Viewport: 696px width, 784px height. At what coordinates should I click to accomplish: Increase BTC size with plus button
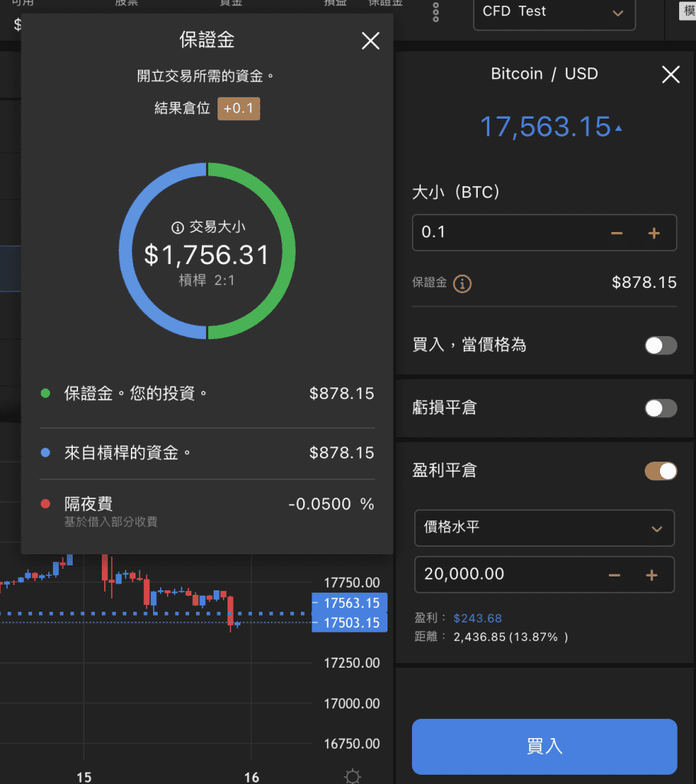point(654,234)
